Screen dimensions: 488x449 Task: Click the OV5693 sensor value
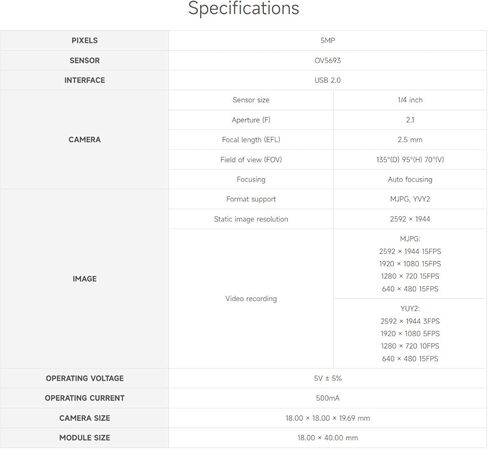pyautogui.click(x=328, y=60)
